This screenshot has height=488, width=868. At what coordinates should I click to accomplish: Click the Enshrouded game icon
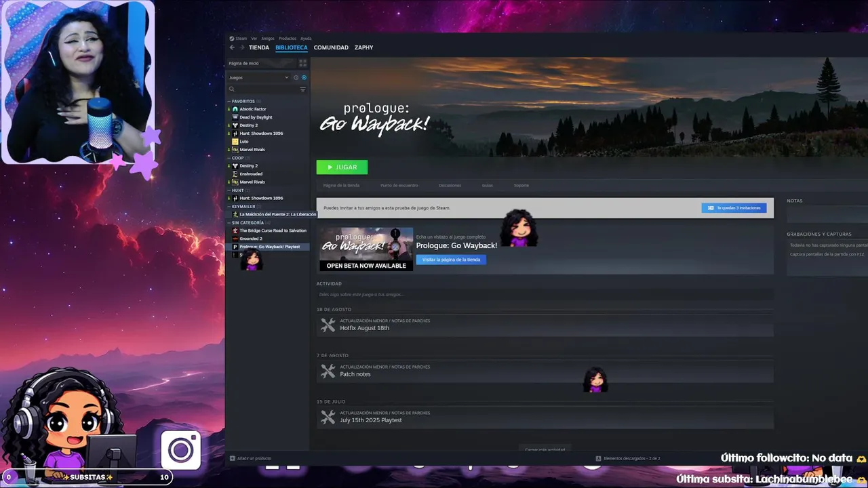(235, 174)
